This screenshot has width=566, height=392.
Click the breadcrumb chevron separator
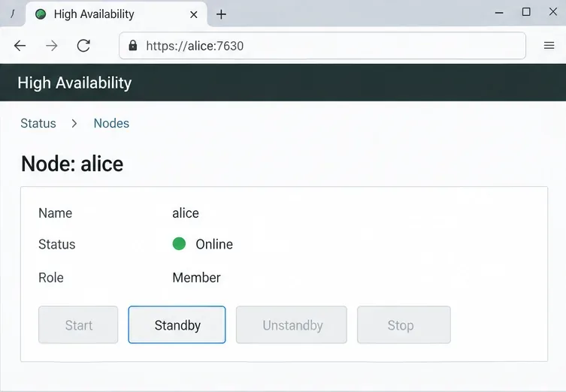tap(74, 124)
